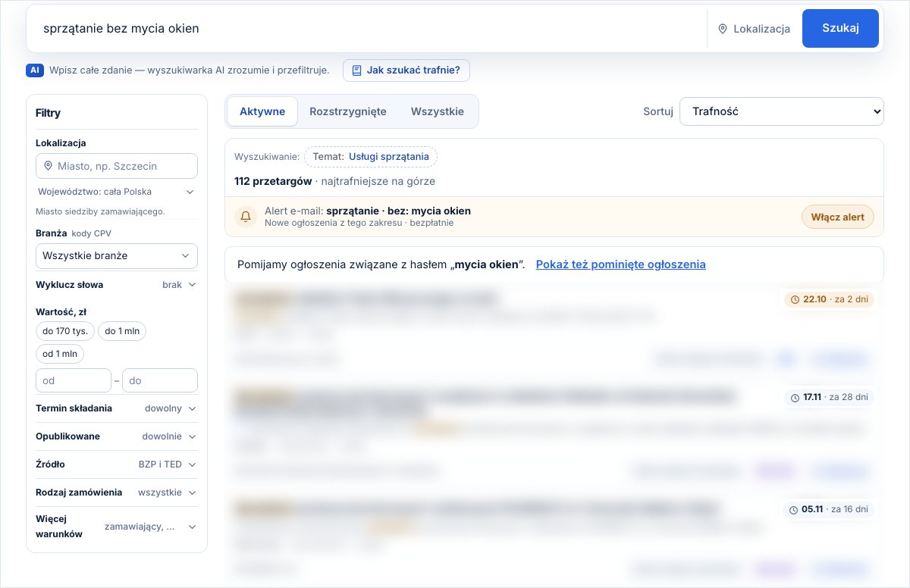Select the do 1 mln value chip
Screen dimensions: 910x588
[x=122, y=331]
